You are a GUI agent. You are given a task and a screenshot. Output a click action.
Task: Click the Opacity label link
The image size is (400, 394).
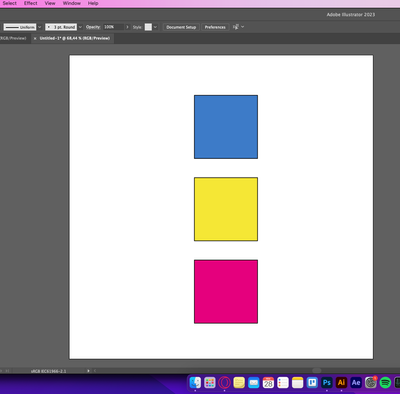tap(93, 27)
